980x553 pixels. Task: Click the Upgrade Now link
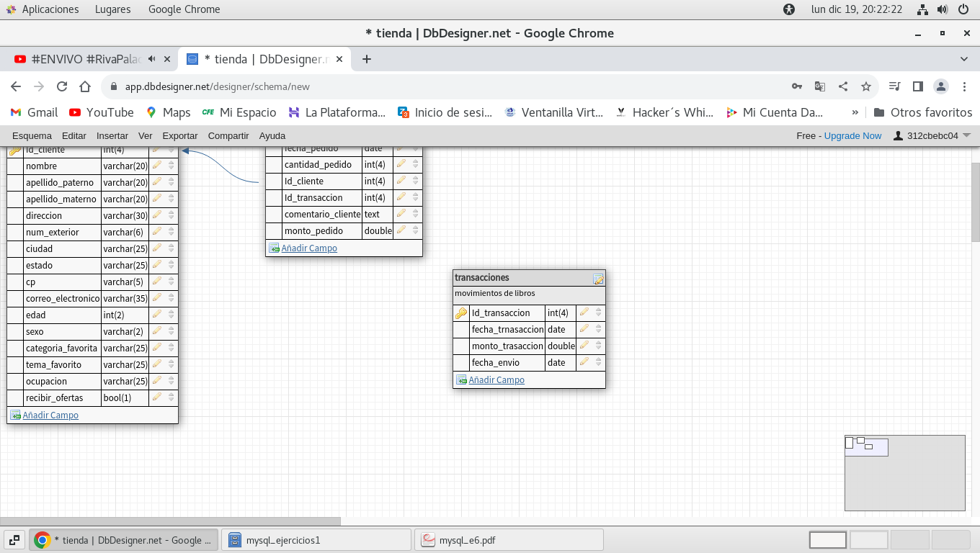[852, 135]
